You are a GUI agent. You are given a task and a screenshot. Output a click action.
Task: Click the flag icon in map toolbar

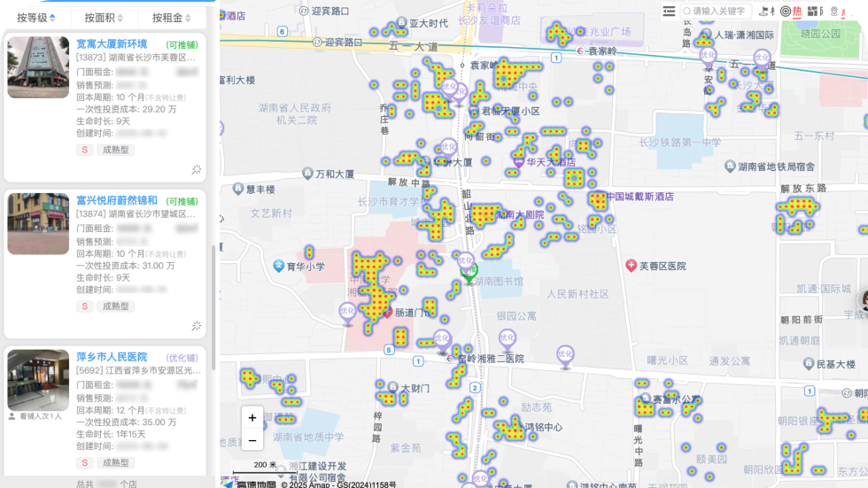764,11
